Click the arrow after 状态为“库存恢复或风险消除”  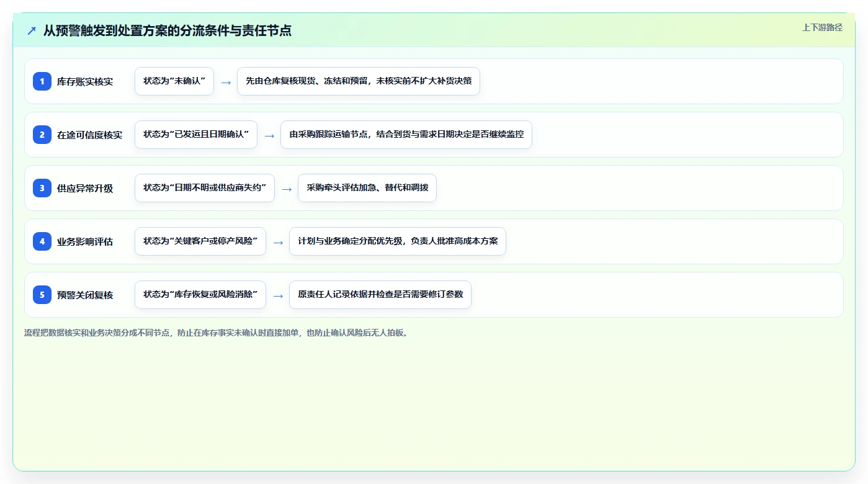278,295
